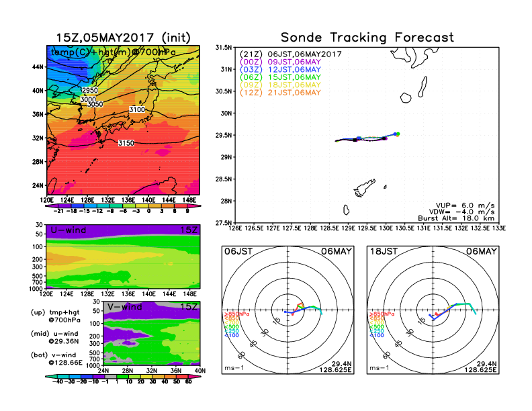Click the 3100 height contour label
The height and width of the screenshot is (411, 532).
[x=137, y=109]
